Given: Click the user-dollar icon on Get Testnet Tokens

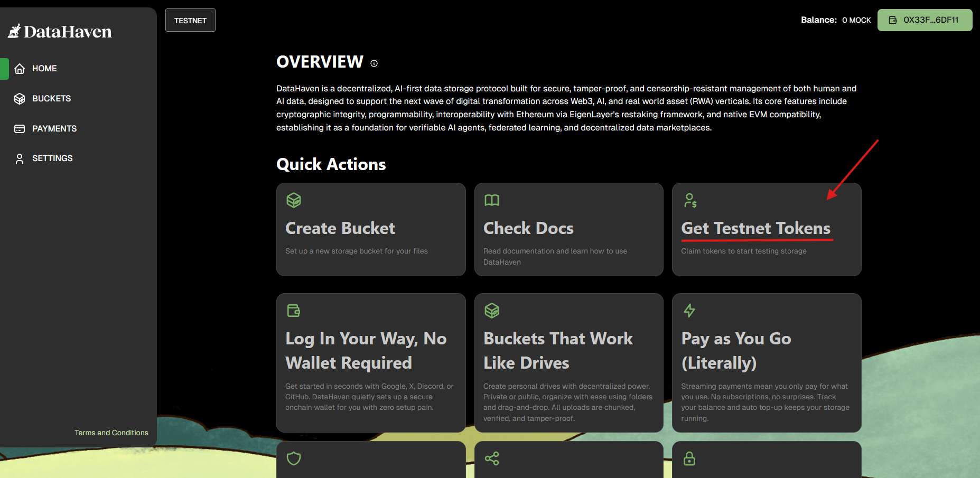Looking at the screenshot, I should tap(690, 200).
